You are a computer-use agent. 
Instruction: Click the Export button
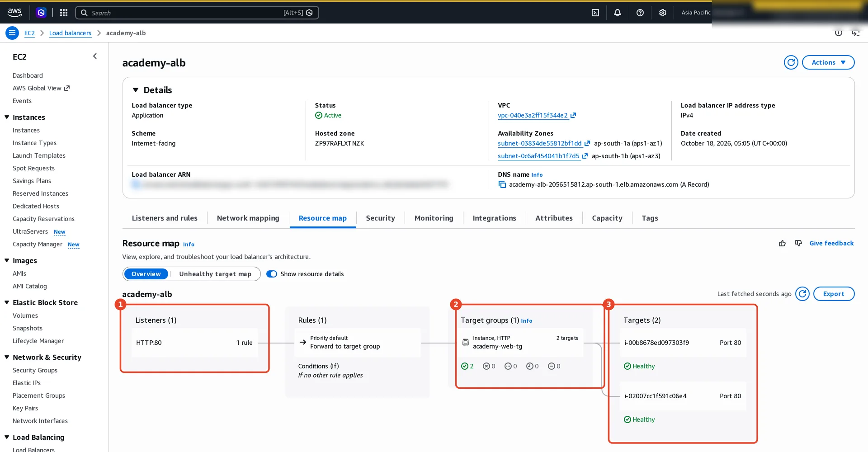pyautogui.click(x=834, y=294)
